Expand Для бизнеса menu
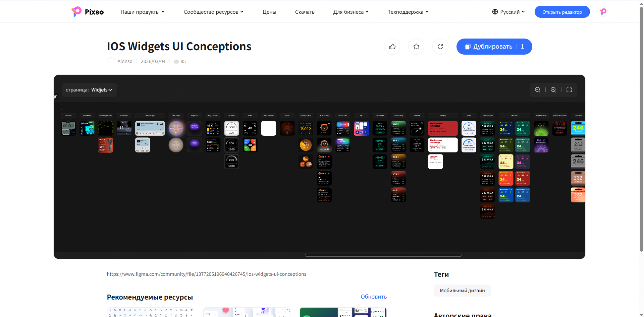Viewport: 644px width, 317px height. (351, 12)
